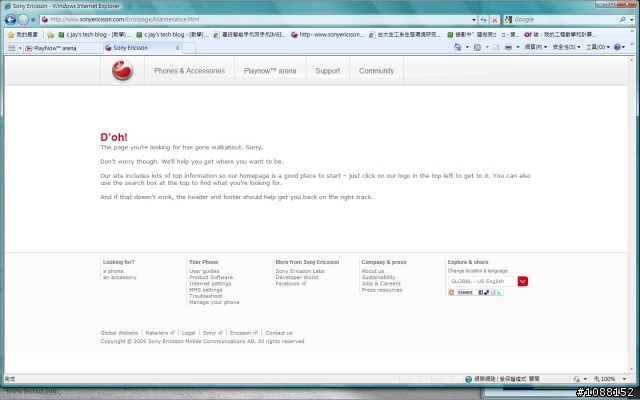Viewport: 640px width, 400px height.
Task: Click the Contact us footer link
Action: click(x=279, y=333)
